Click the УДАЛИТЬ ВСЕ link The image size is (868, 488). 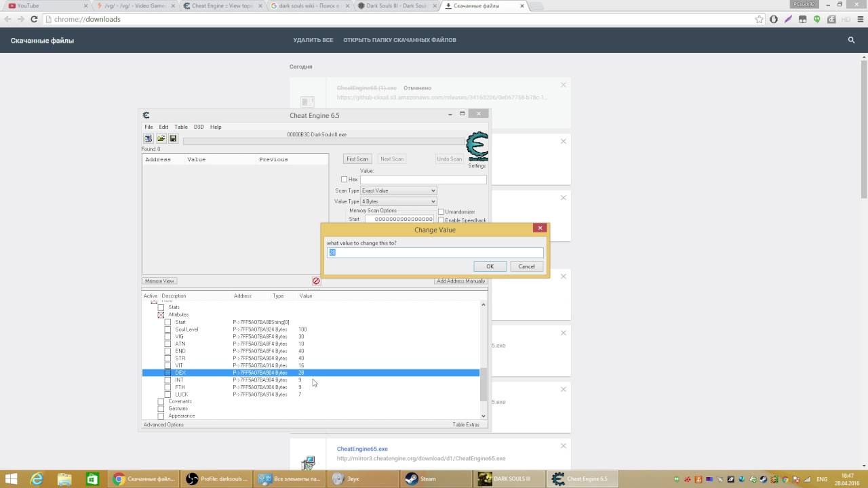click(x=313, y=40)
